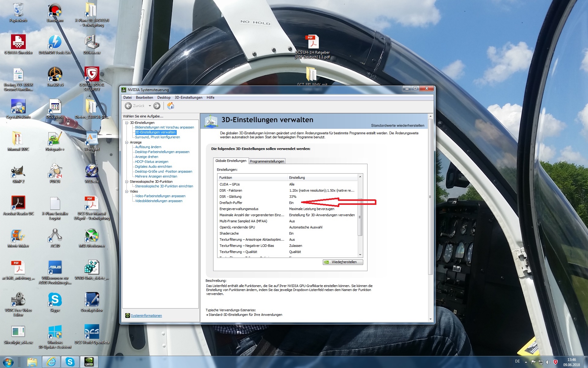Select the G DATA TOTAL SECURITY icon

click(x=92, y=79)
